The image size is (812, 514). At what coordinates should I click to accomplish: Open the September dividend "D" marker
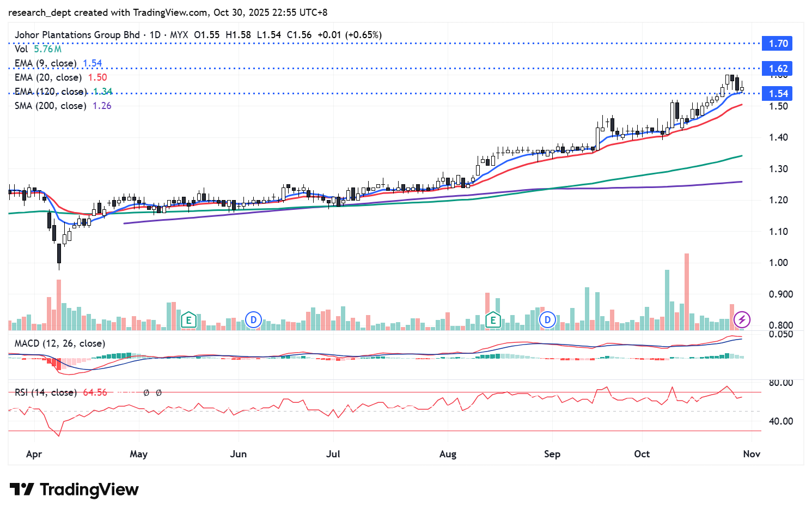point(547,320)
